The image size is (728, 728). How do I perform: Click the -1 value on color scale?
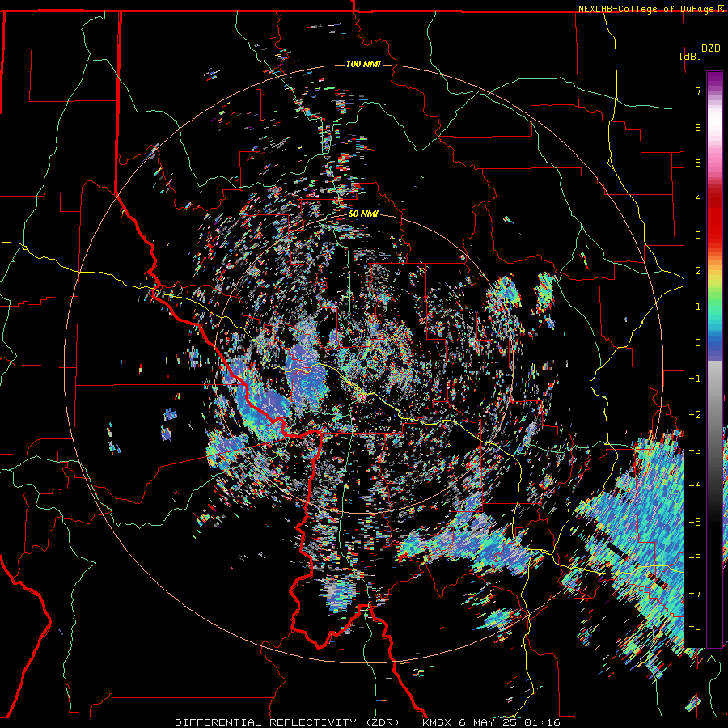pyautogui.click(x=695, y=379)
